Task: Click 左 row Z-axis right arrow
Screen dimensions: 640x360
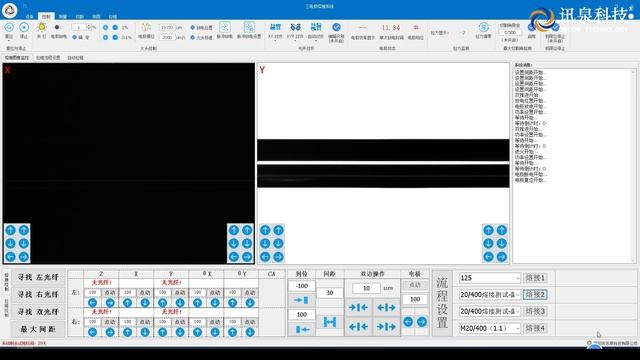Action: [x=110, y=303]
